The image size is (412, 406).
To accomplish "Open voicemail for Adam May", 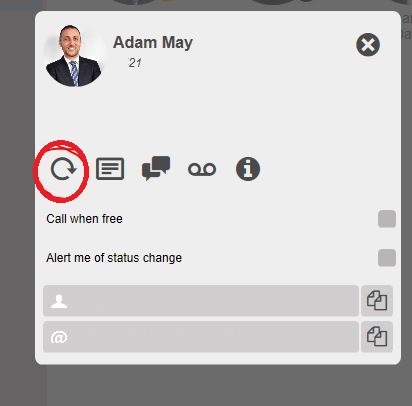I will click(202, 169).
